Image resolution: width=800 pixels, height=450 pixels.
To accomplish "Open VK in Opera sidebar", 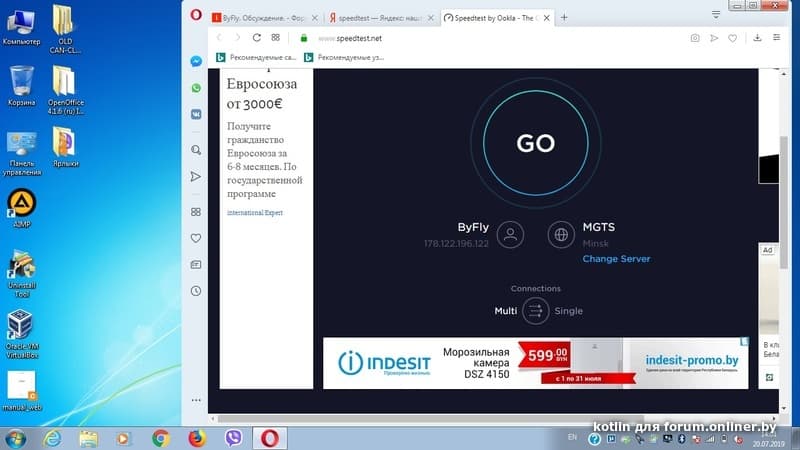I will point(196,114).
